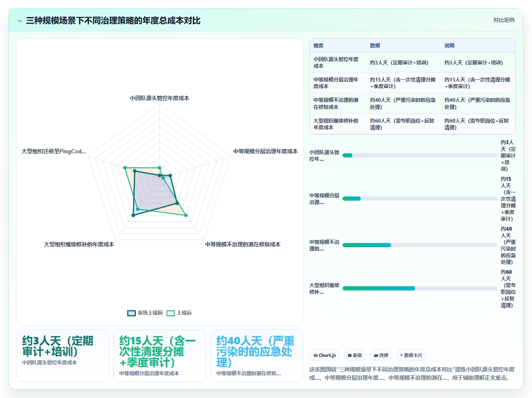This screenshot has height=398, width=532.
Task: Click the 约15人天 summary card
Action: 160,355
